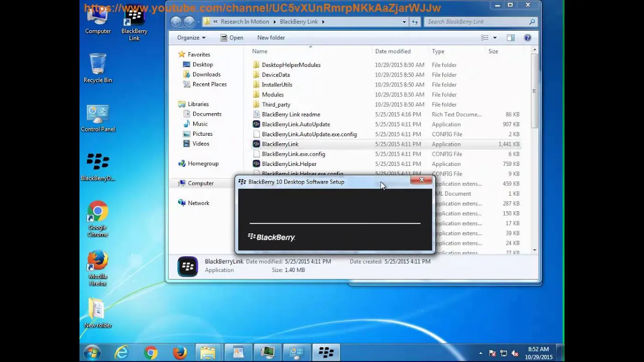Select the Documents library

[x=207, y=114]
